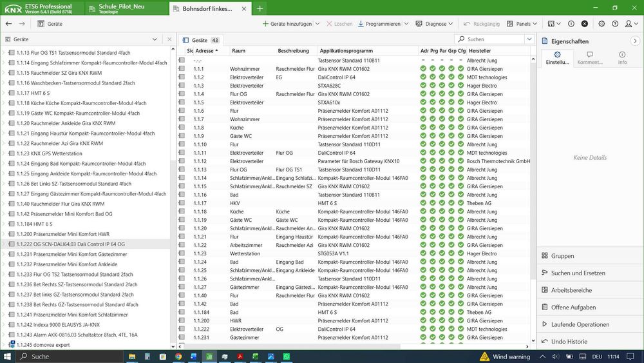
Task: Open the Panels dropdown menu
Action: (x=522, y=24)
